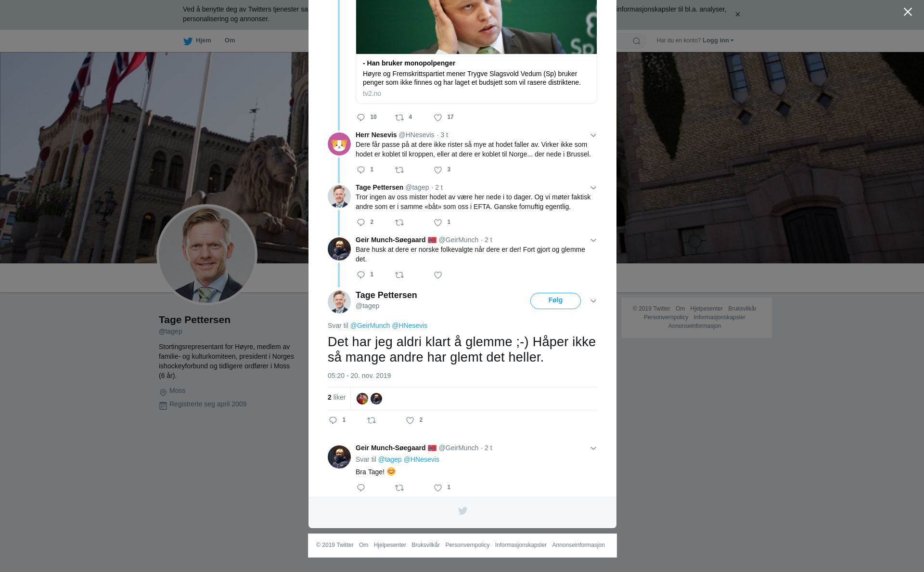Like Tage Pettersen's EFTA reply tweet
This screenshot has height=572, width=924.
[438, 222]
